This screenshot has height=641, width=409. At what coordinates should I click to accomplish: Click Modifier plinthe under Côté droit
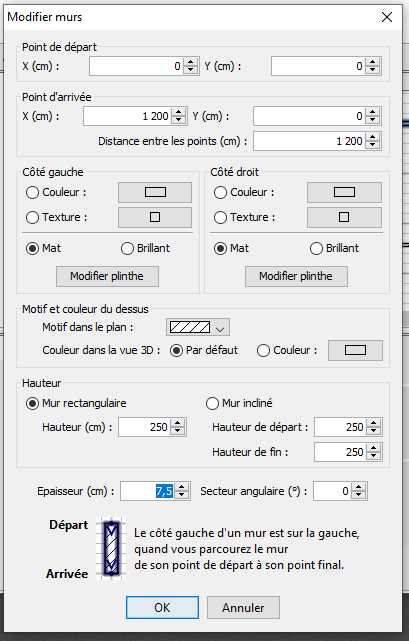(x=296, y=276)
